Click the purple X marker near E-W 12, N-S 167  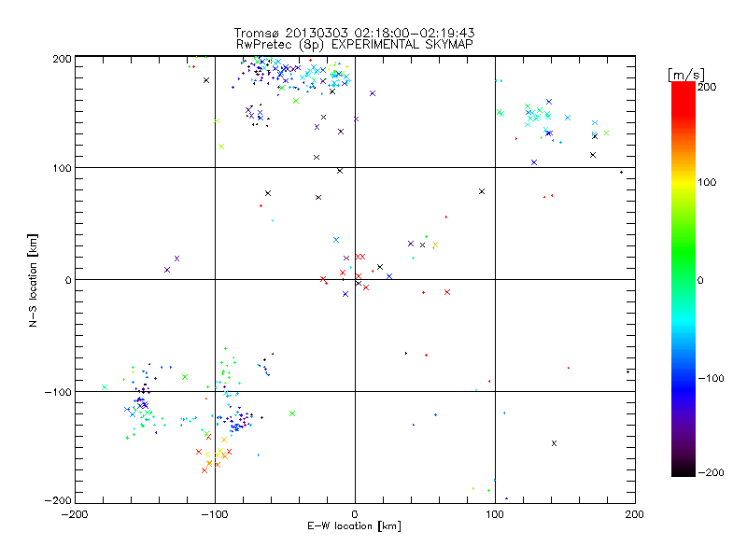pyautogui.click(x=373, y=93)
